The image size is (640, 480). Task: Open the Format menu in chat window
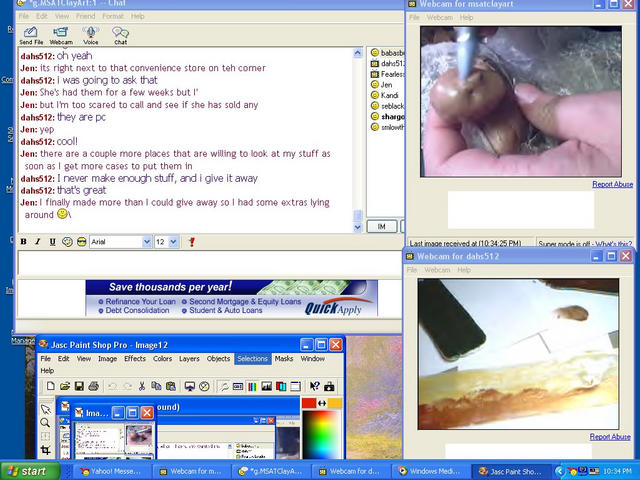coord(113,16)
